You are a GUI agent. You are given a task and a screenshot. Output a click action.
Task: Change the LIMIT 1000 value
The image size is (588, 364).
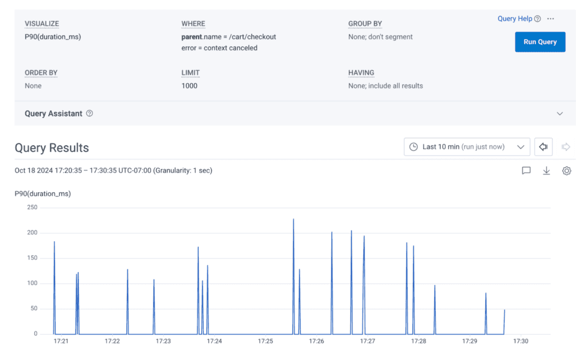click(189, 86)
